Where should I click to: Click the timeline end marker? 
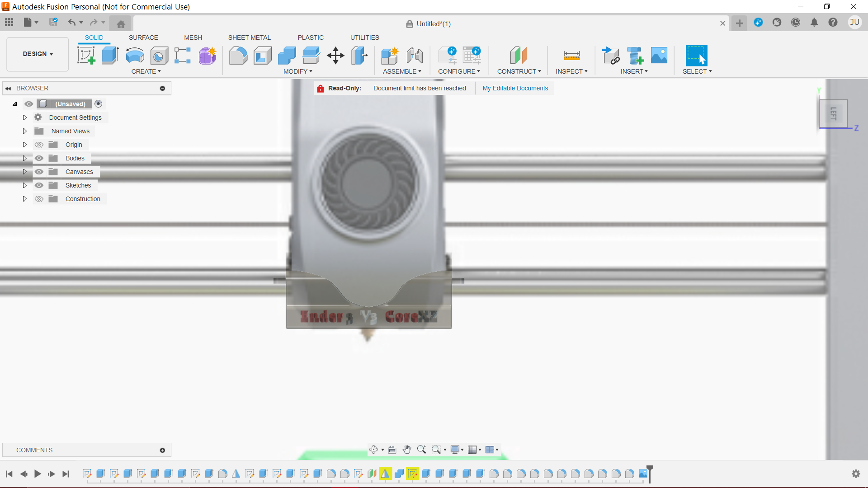click(650, 474)
